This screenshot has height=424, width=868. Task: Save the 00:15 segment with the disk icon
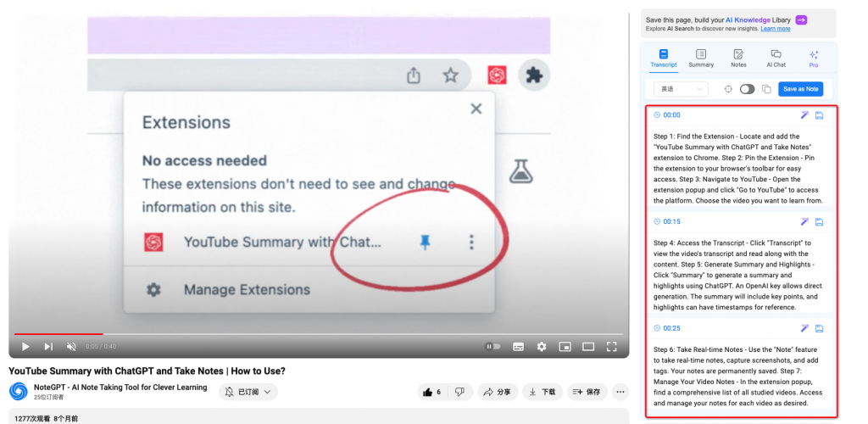coord(820,221)
